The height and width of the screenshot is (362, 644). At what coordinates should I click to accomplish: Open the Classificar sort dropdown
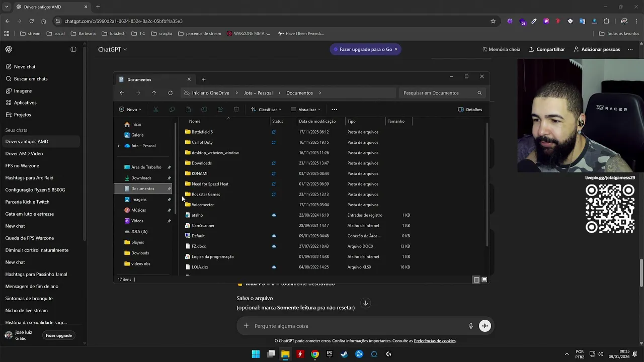(265, 109)
